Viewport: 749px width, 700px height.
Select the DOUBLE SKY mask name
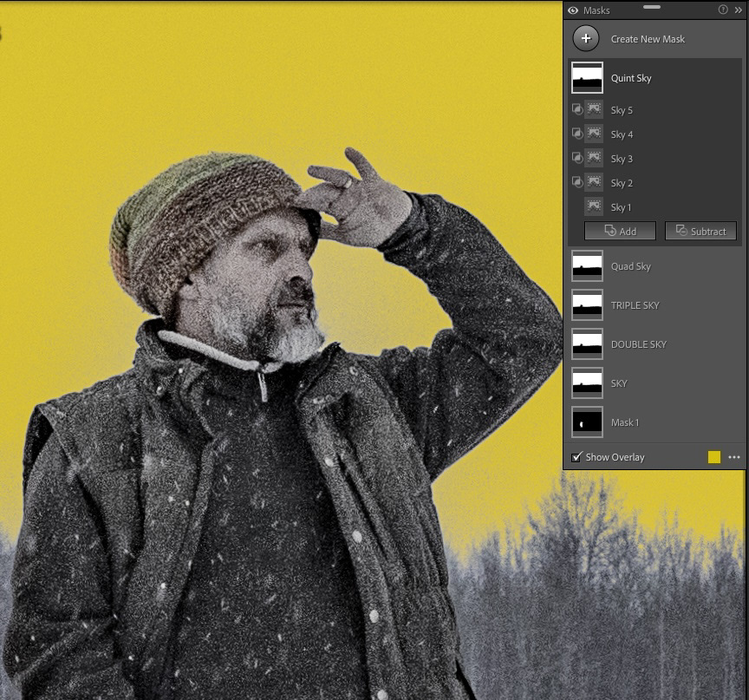pos(639,344)
